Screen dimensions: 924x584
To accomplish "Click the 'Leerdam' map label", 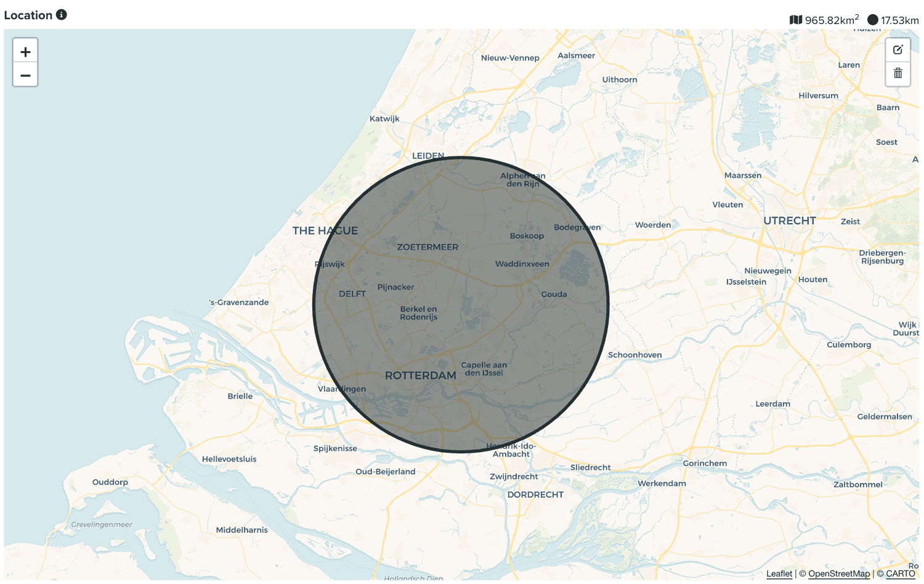I will [x=772, y=404].
